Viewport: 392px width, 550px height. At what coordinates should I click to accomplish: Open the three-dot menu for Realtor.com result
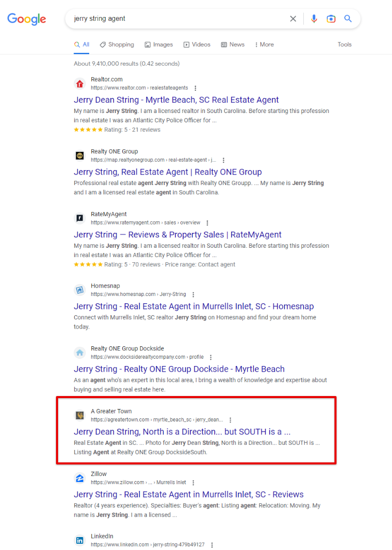pyautogui.click(x=195, y=88)
